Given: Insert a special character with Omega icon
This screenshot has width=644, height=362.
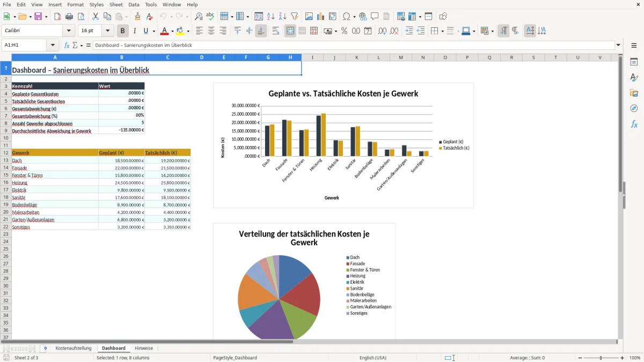Looking at the screenshot, I should tap(346, 17).
